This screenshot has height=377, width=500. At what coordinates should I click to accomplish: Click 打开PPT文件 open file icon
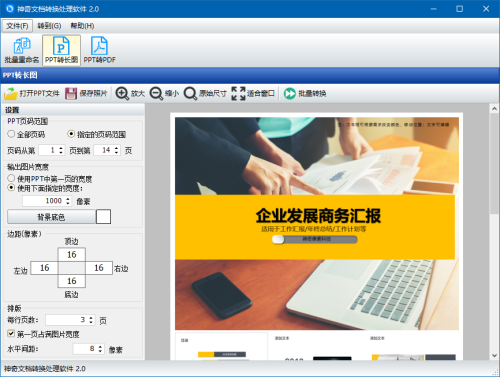click(32, 94)
